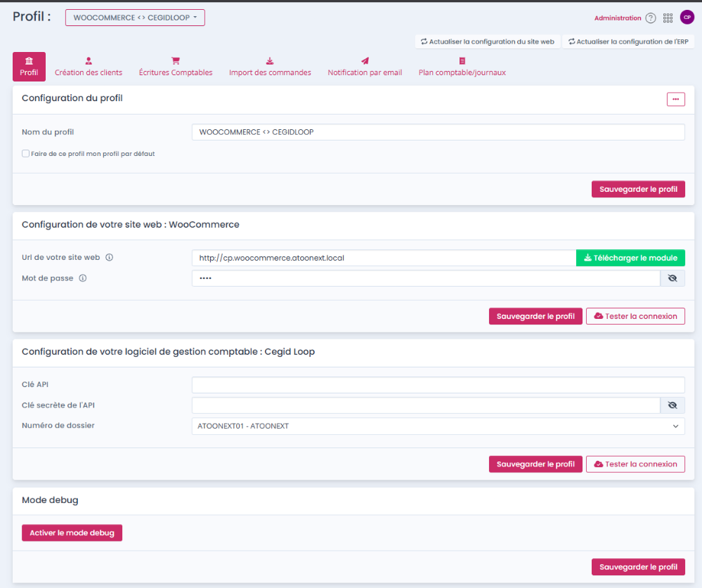
Task: Open the Création des clients tab
Action: click(x=89, y=67)
